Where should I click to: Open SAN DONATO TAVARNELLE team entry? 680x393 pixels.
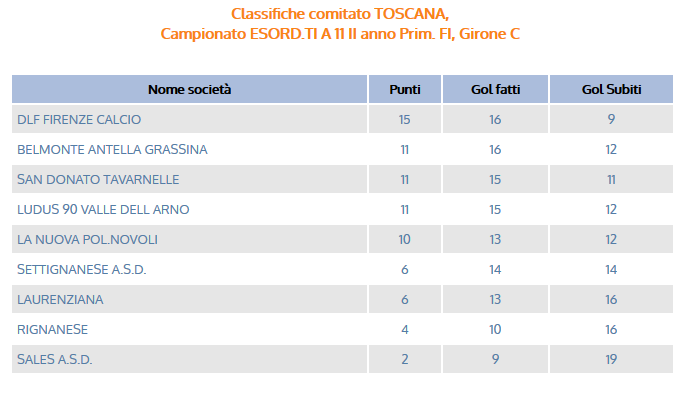(x=98, y=180)
